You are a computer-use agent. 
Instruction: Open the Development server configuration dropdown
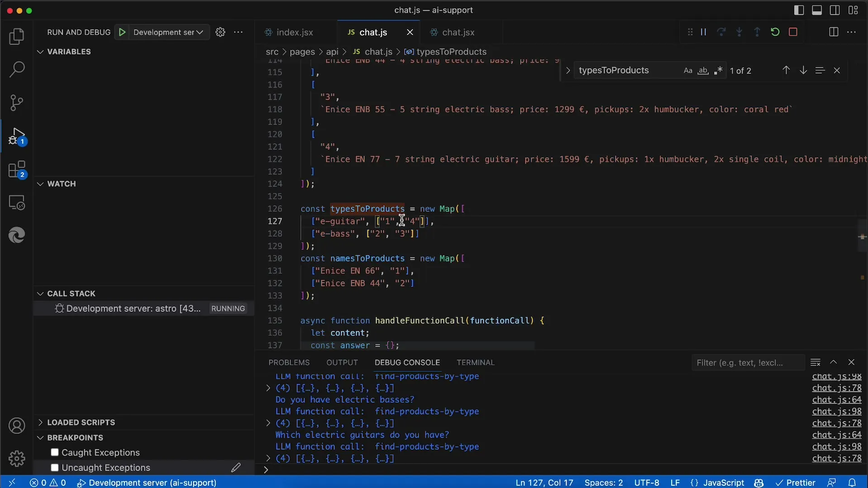(x=168, y=32)
